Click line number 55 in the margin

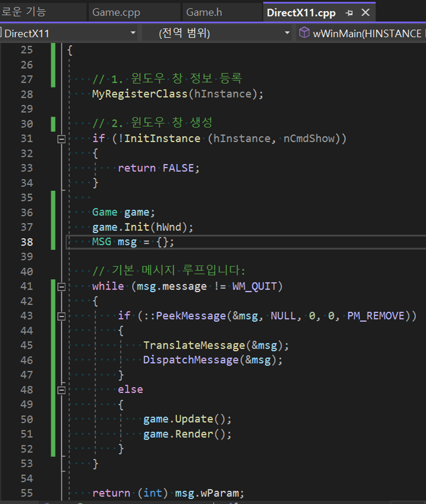(x=27, y=493)
